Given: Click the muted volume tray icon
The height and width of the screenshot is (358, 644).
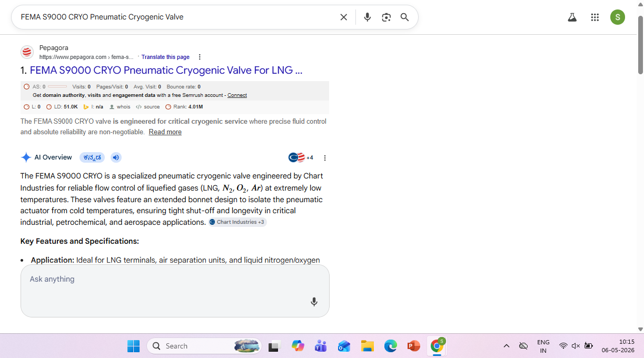Looking at the screenshot, I should (x=576, y=346).
